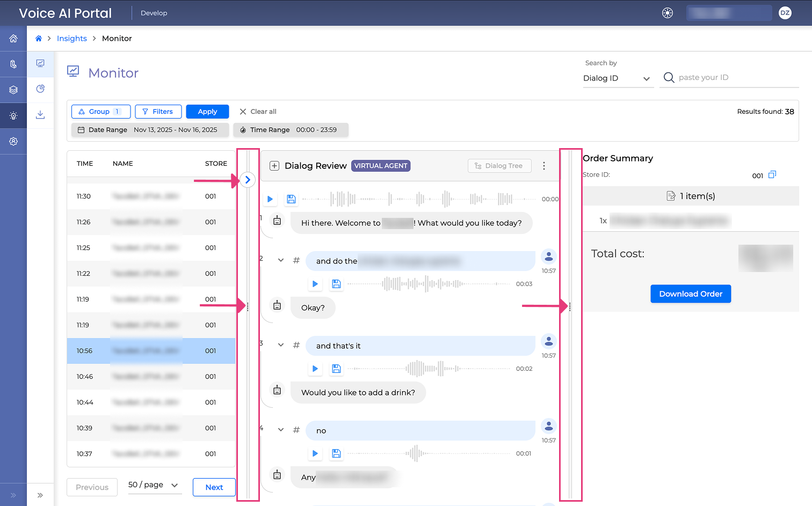Focus the paste your ID search field
812x506 pixels.
[x=736, y=78]
